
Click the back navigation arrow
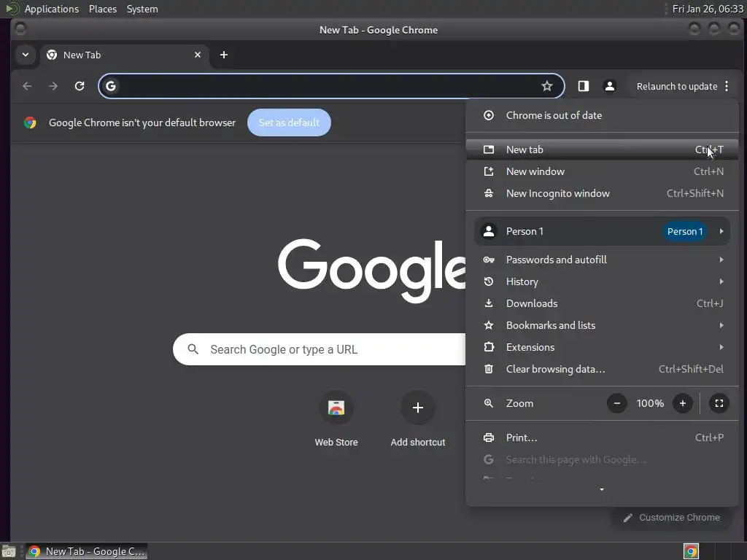click(27, 86)
